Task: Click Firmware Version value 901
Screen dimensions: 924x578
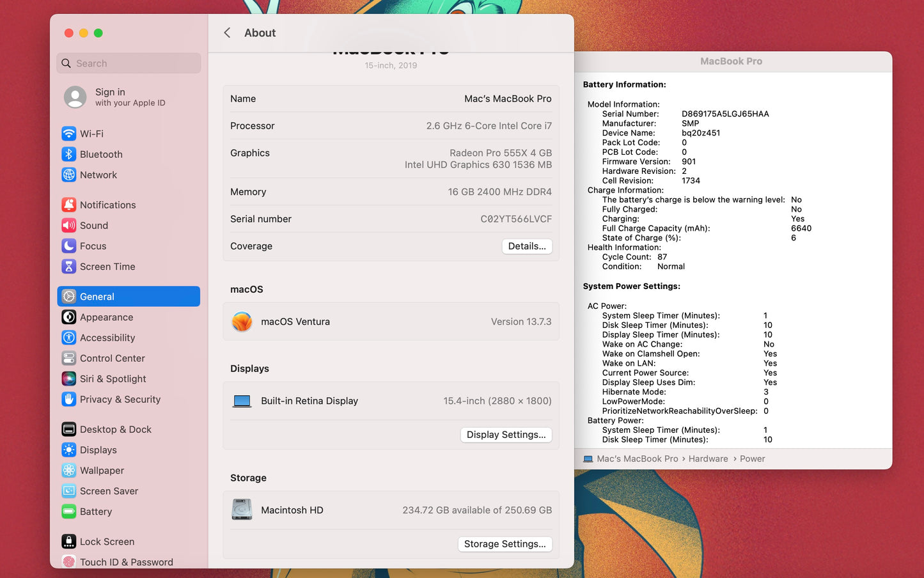Action: pyautogui.click(x=689, y=162)
